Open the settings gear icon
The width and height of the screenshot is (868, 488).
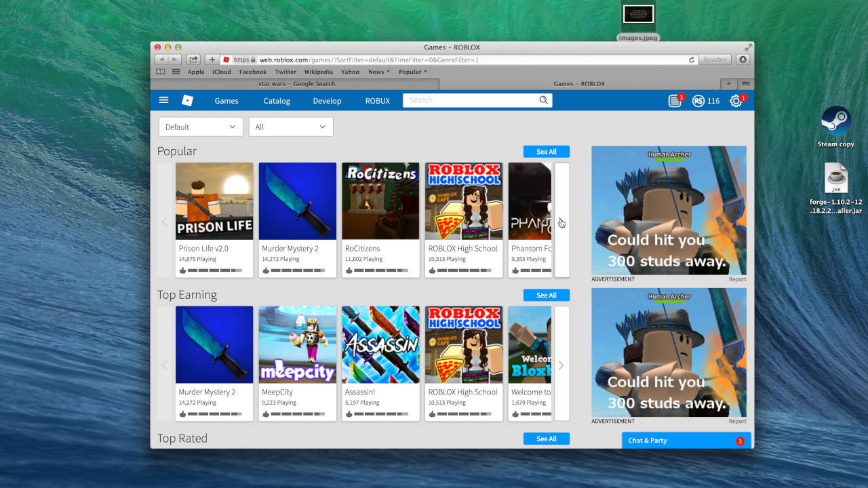736,101
